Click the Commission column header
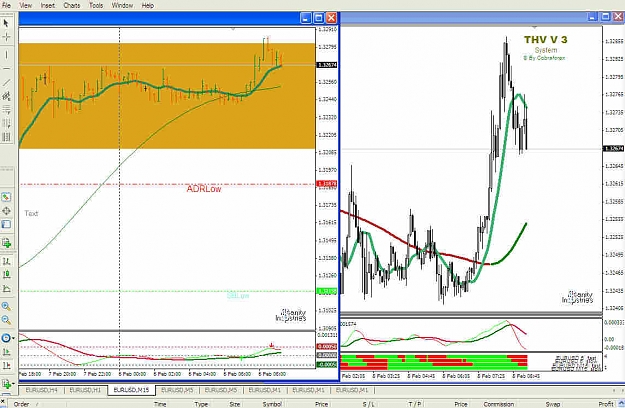This screenshot has height=408, width=625. coord(499,404)
